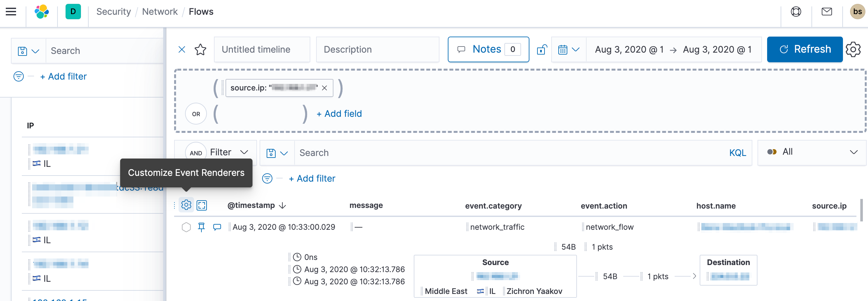
Task: Click the Add field link
Action: coord(339,114)
